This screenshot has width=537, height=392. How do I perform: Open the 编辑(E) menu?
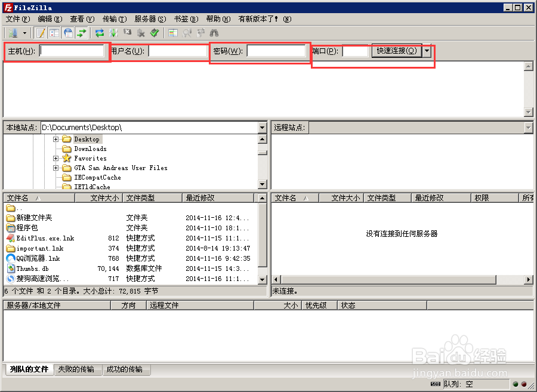(x=50, y=19)
